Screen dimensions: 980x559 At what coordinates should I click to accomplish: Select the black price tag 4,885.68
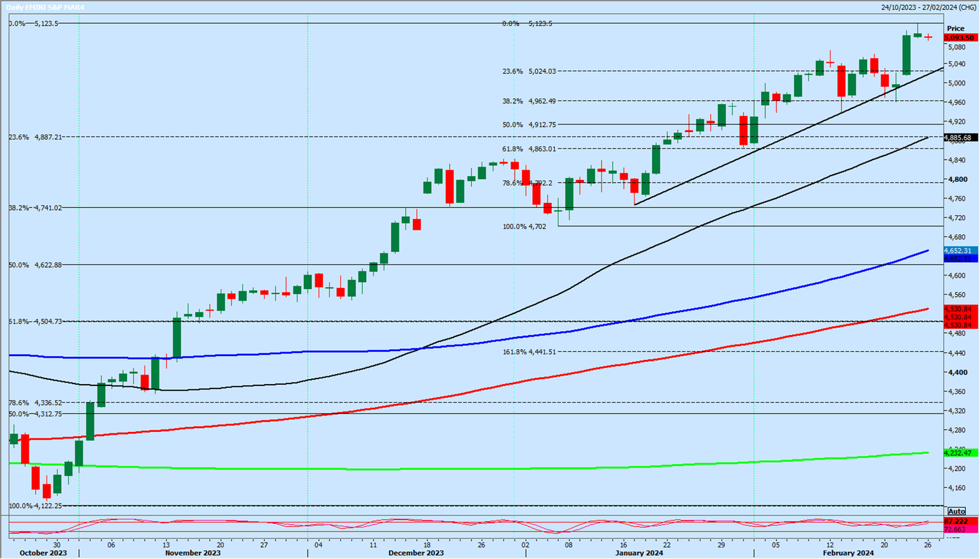tap(960, 138)
